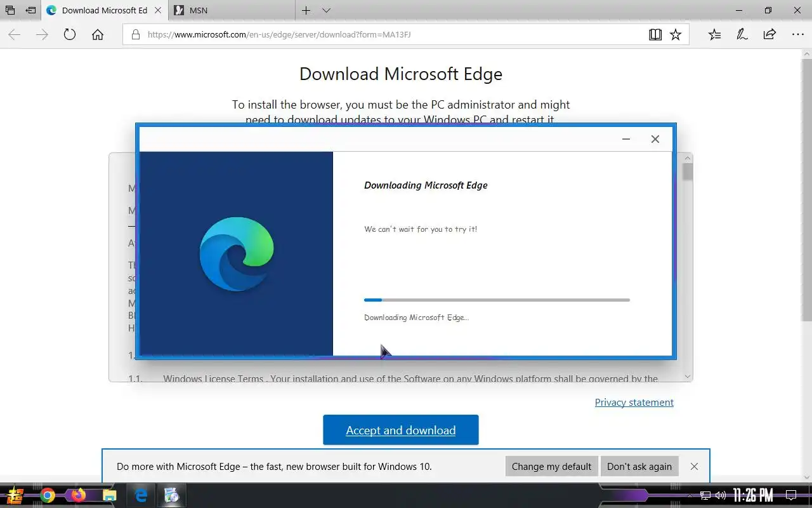This screenshot has height=508, width=812.
Task: Click Change my default button
Action: click(x=551, y=466)
